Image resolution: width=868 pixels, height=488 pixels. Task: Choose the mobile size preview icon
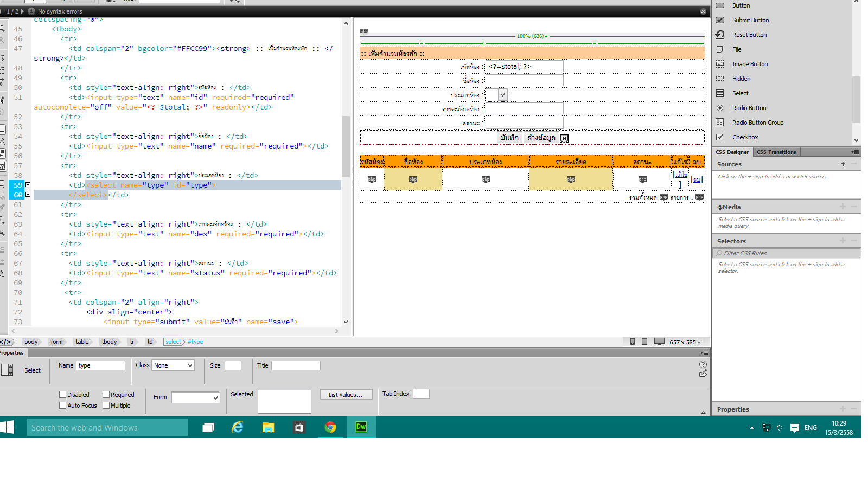point(633,342)
